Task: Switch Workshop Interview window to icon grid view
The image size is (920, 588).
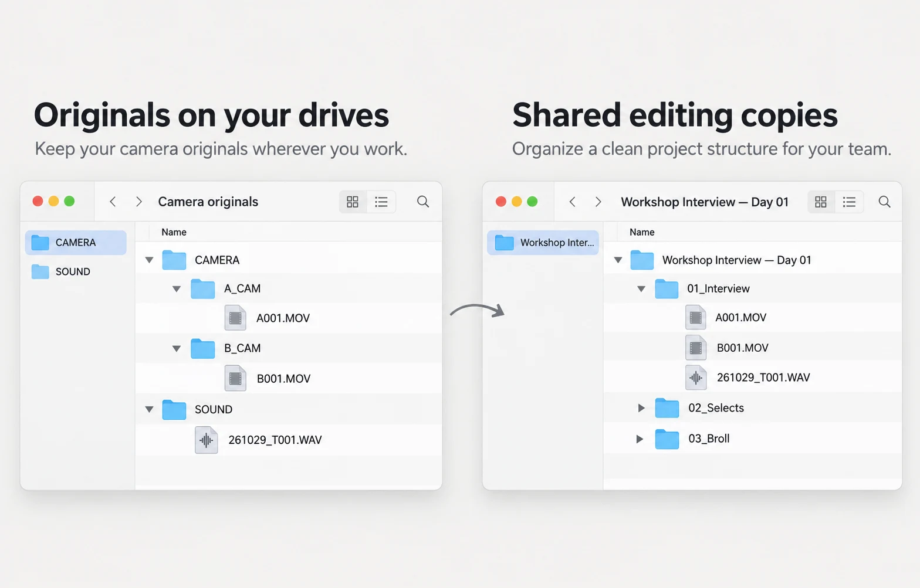Action: (821, 202)
